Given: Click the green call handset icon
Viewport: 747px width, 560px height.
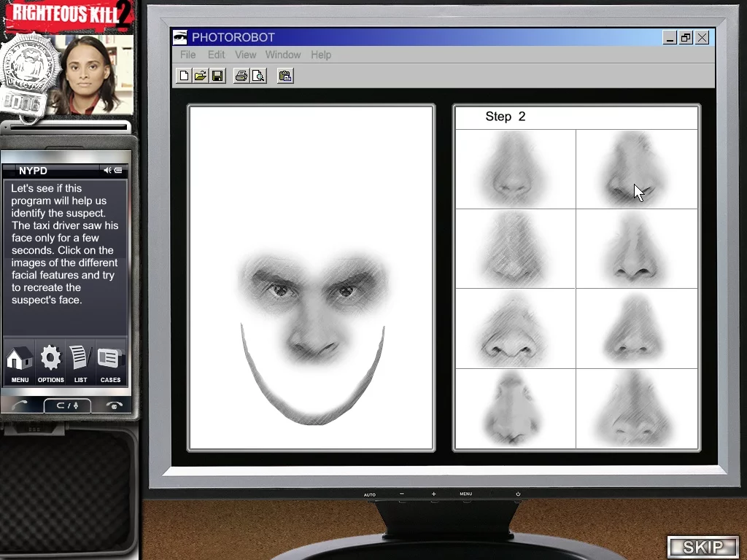Looking at the screenshot, I should tap(20, 405).
